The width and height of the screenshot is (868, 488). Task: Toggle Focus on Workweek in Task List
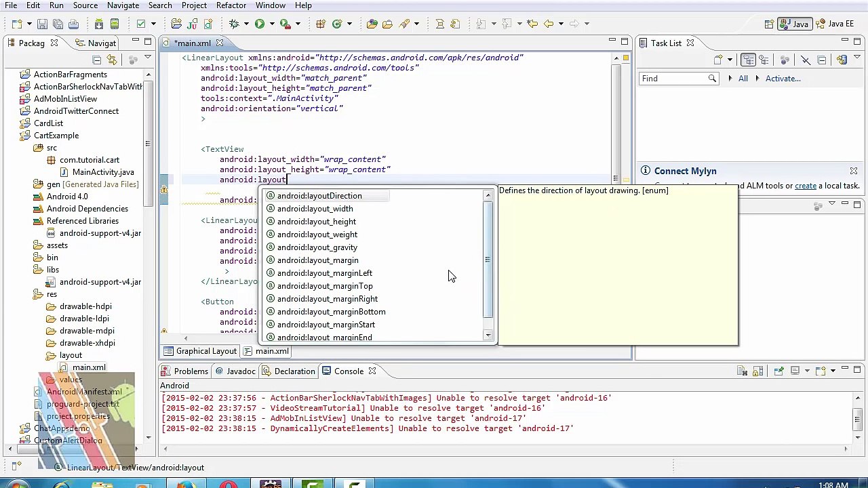click(x=785, y=60)
